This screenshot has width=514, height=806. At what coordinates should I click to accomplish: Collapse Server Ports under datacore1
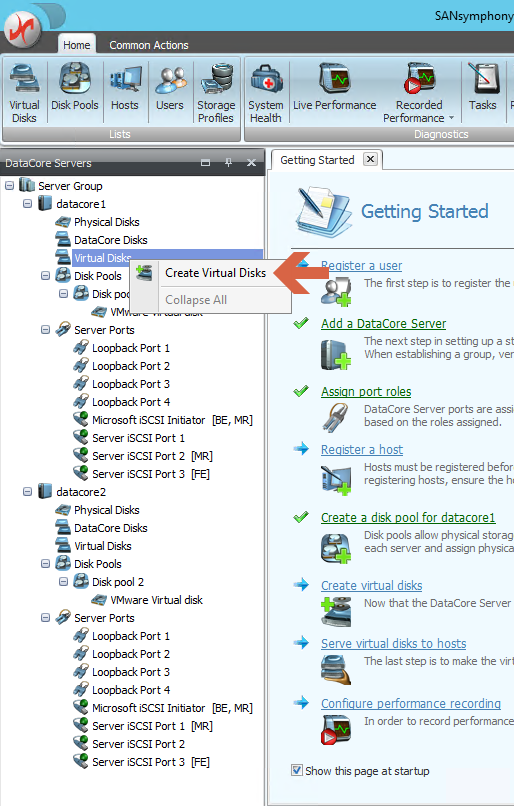pyautogui.click(x=45, y=330)
